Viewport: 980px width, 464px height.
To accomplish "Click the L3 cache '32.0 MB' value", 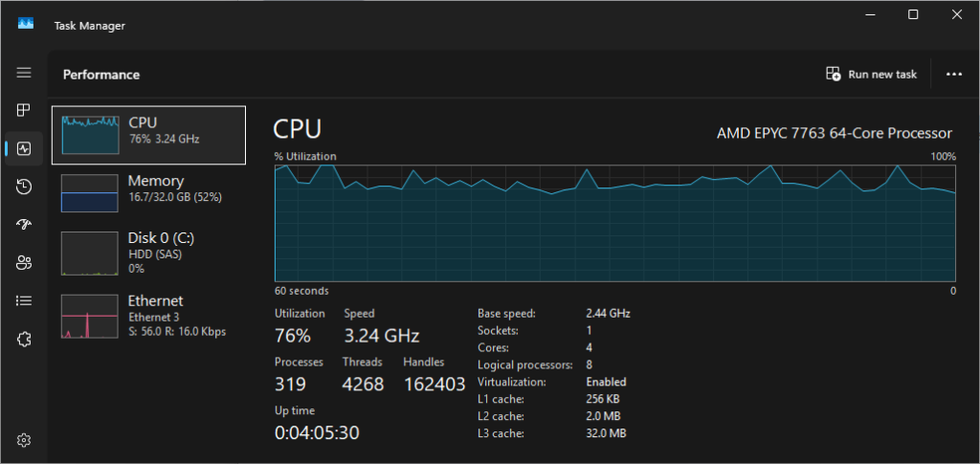I will click(606, 432).
